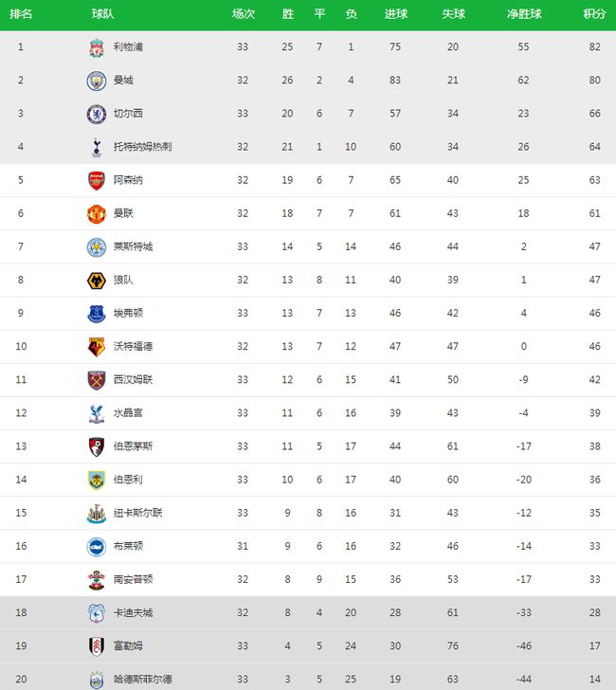Open the Arsenal club crest

(x=97, y=181)
